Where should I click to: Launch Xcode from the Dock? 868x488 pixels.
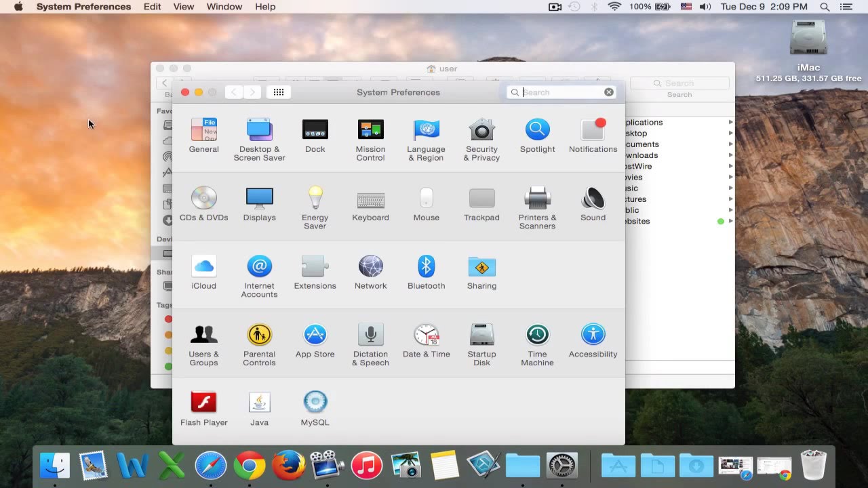[484, 466]
